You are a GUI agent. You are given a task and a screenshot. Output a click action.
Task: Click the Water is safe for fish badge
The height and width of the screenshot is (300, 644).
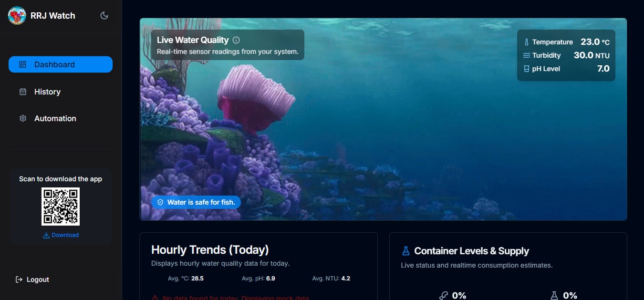[x=196, y=202]
